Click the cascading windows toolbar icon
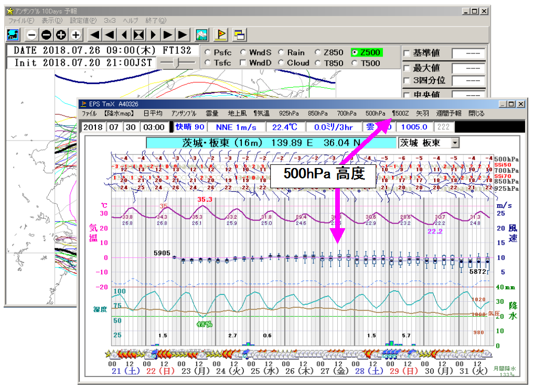This screenshot has width=536, height=392. [239, 35]
